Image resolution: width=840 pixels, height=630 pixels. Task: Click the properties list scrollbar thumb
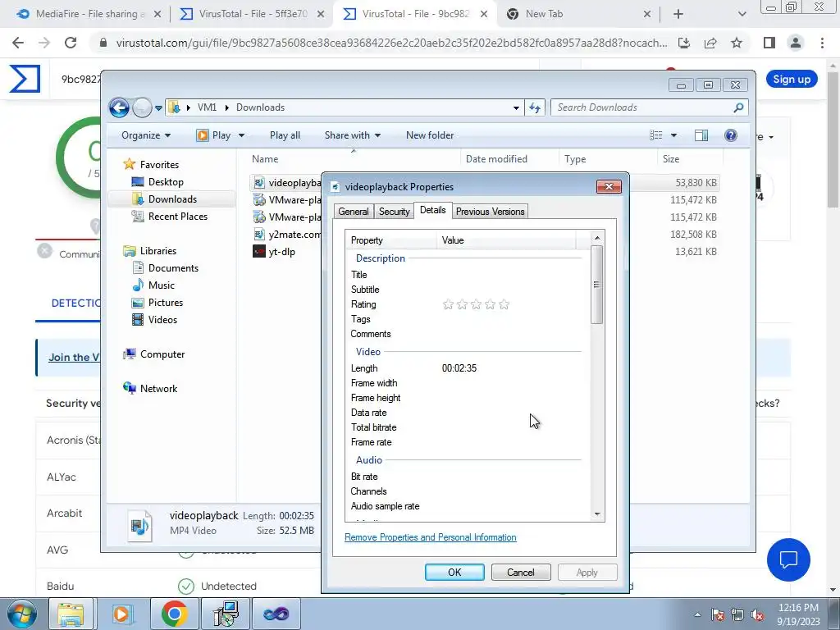coord(597,285)
